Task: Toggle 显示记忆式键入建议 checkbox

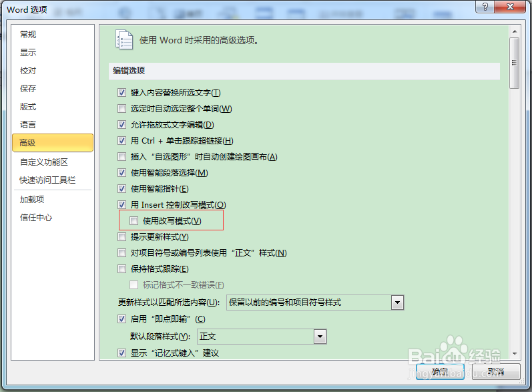Action: (121, 353)
